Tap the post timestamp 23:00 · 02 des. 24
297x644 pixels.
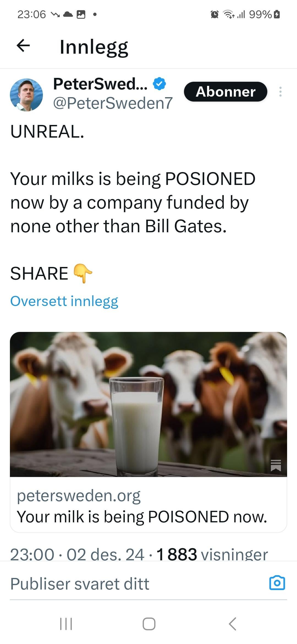(77, 554)
